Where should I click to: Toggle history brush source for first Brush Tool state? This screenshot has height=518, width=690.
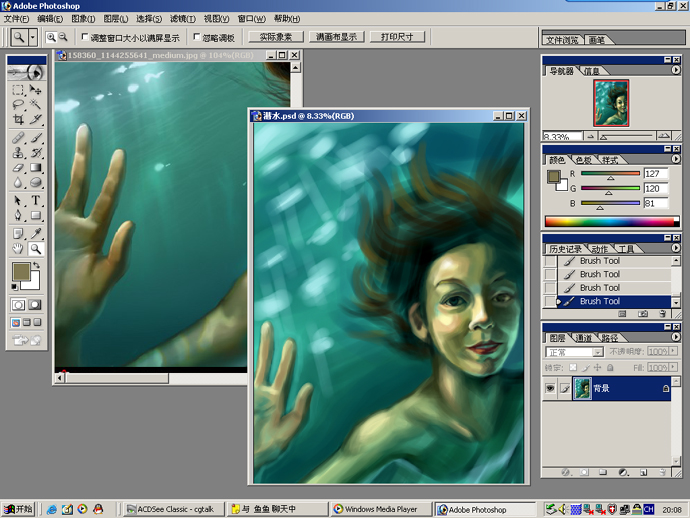point(550,261)
